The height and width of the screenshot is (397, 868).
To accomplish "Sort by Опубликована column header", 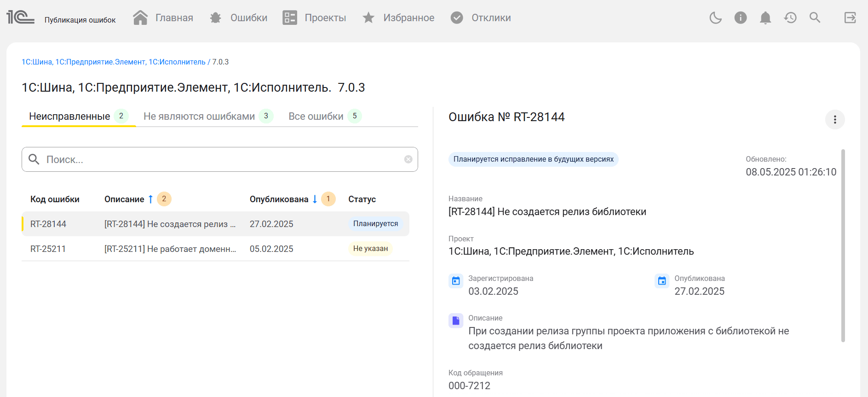I will pyautogui.click(x=279, y=199).
